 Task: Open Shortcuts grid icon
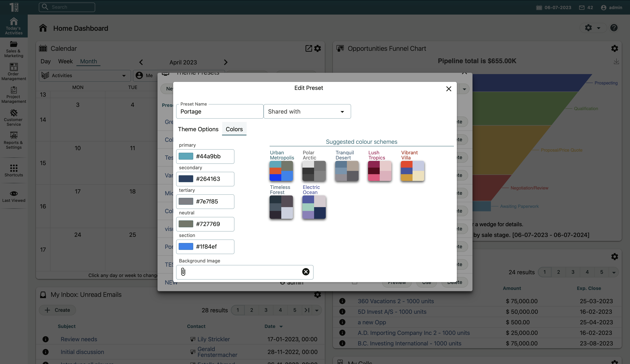pyautogui.click(x=14, y=170)
